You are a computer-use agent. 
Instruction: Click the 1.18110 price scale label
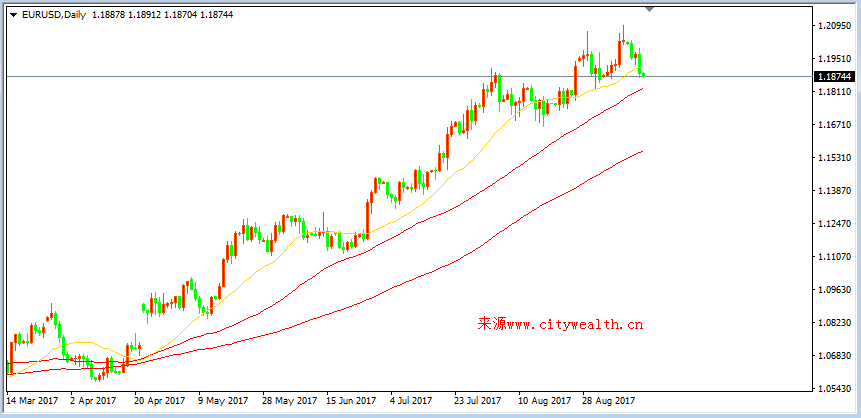[x=835, y=92]
